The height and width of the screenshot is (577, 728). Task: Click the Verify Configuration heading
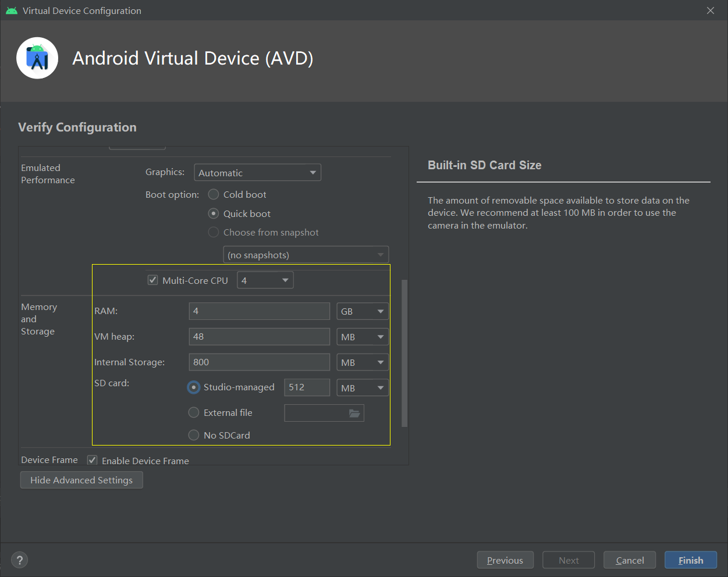[x=77, y=127]
